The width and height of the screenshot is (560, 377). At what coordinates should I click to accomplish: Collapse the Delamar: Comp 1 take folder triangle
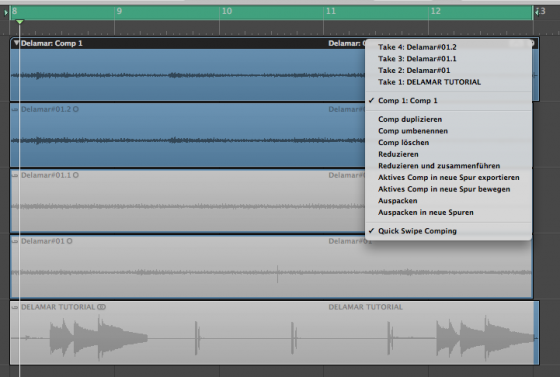tap(16, 43)
